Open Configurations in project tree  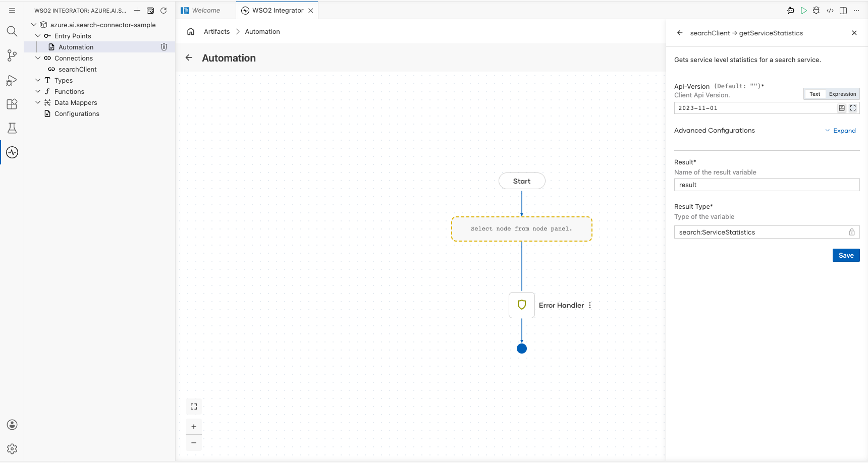point(77,113)
